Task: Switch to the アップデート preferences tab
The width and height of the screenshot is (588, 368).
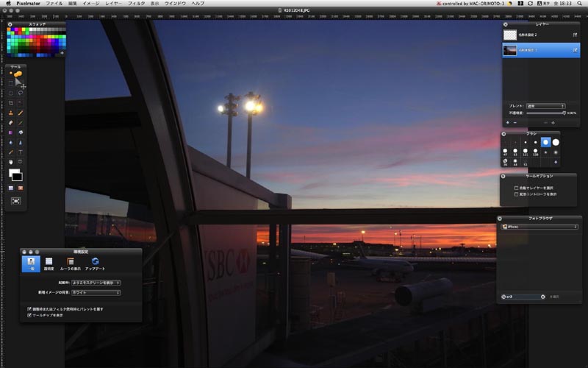Action: click(x=96, y=264)
